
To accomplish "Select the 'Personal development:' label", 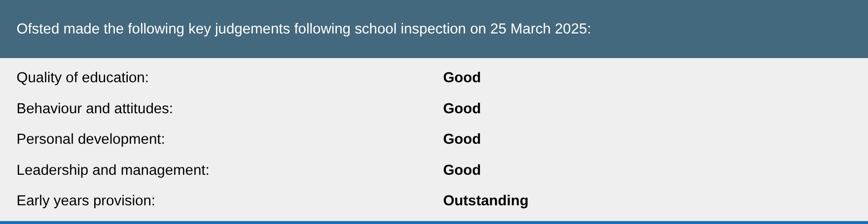I will coord(91,139).
